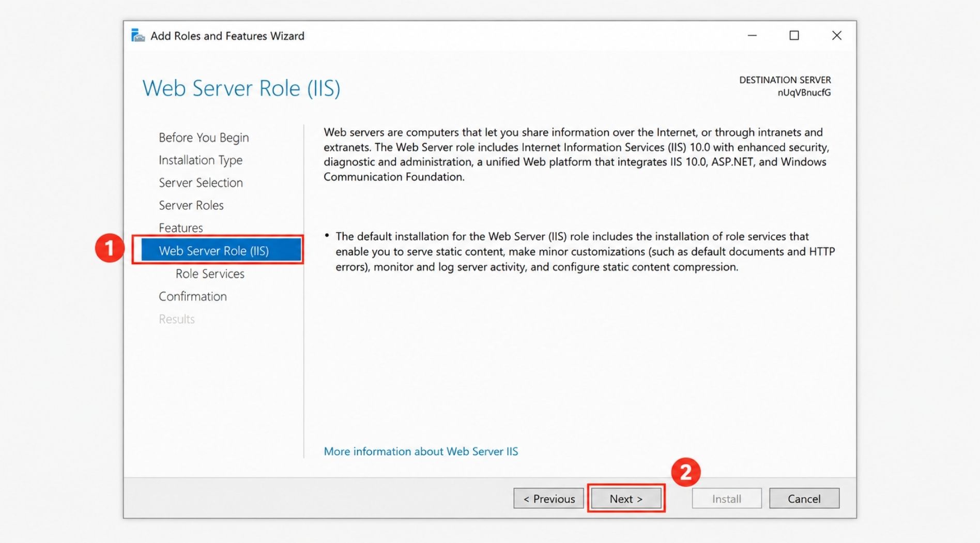980x543 pixels.
Task: Click the DESTINATION SERVER label
Action: [785, 80]
